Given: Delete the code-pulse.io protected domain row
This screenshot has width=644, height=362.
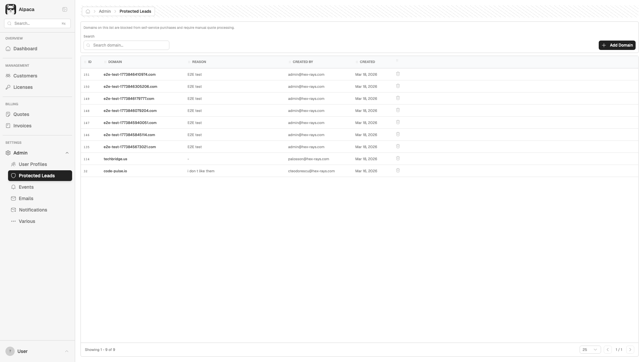Looking at the screenshot, I should coord(398,171).
